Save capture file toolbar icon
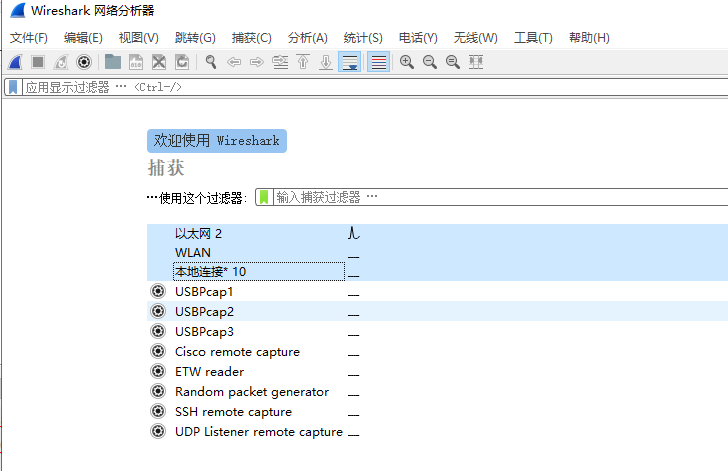The image size is (728, 471). pyautogui.click(x=136, y=62)
